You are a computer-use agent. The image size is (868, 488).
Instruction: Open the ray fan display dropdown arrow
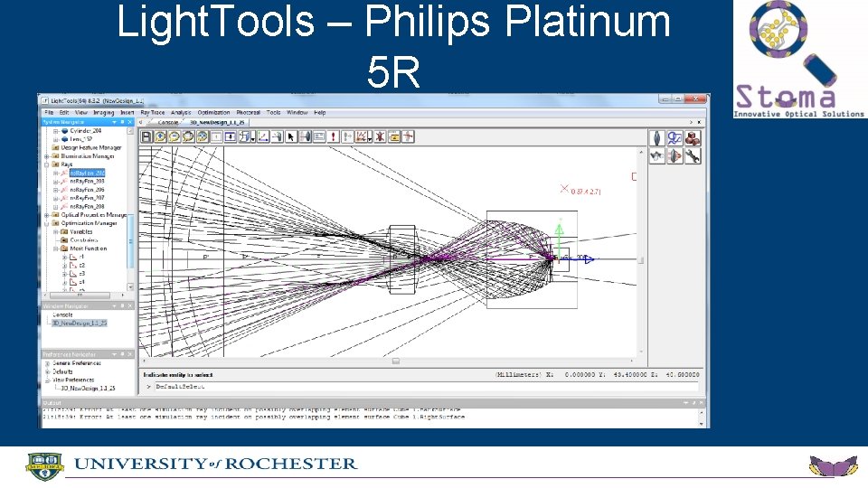pos(370,137)
